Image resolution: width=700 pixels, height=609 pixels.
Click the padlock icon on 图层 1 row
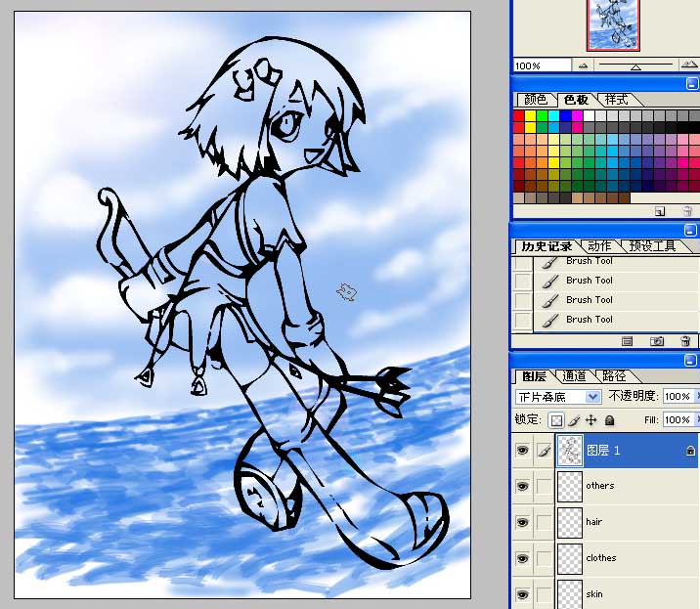[x=690, y=451]
